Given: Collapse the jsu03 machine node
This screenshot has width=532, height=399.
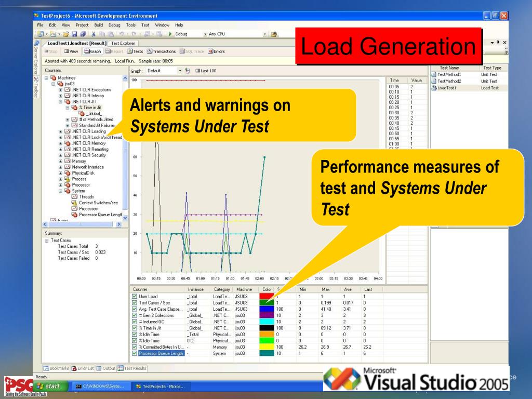Looking at the screenshot, I should coord(54,84).
